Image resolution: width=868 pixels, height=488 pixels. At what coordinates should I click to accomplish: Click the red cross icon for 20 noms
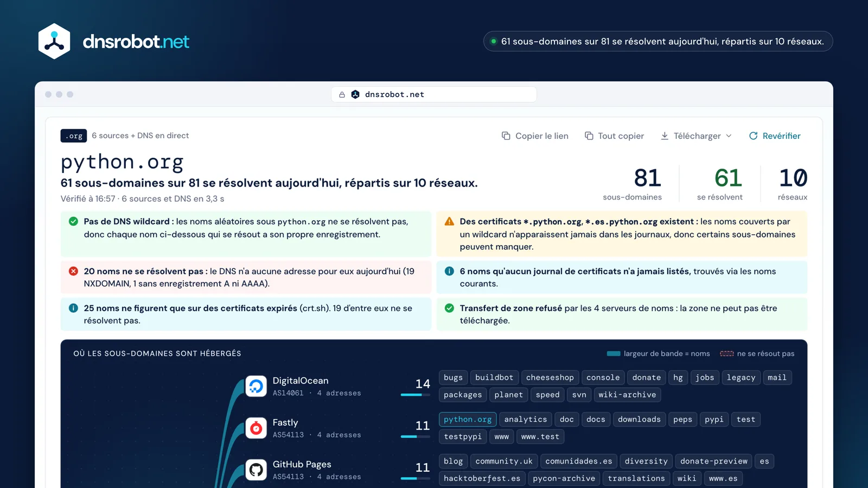[73, 271]
